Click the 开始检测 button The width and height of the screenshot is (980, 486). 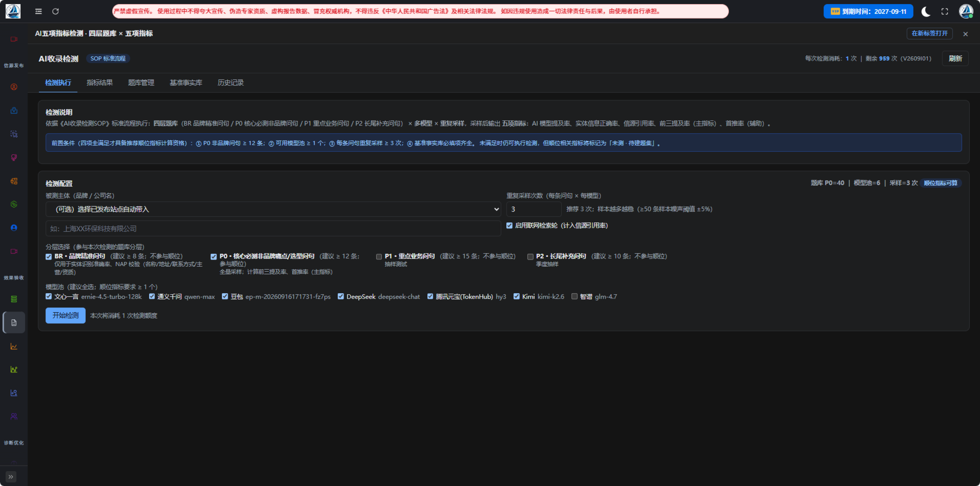(x=65, y=316)
